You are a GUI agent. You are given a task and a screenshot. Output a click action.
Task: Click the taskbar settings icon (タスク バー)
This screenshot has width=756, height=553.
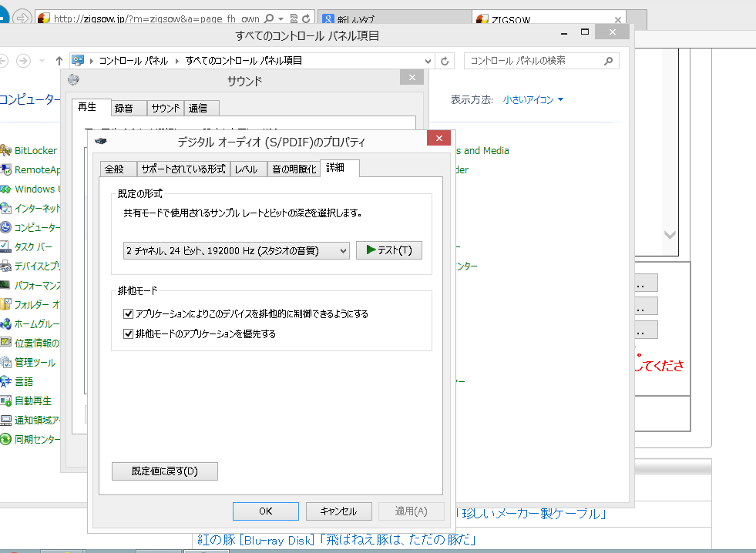(7, 247)
